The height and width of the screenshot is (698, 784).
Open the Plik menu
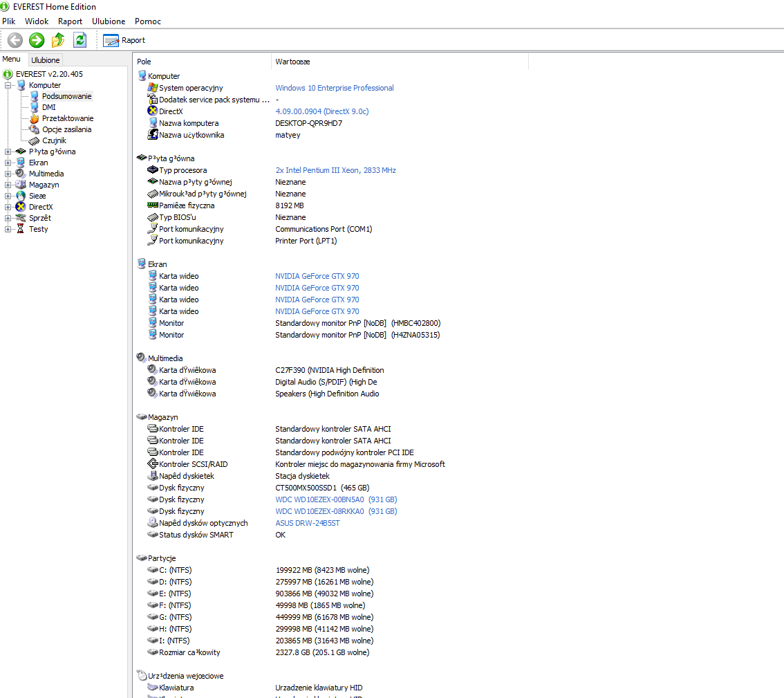[x=8, y=21]
